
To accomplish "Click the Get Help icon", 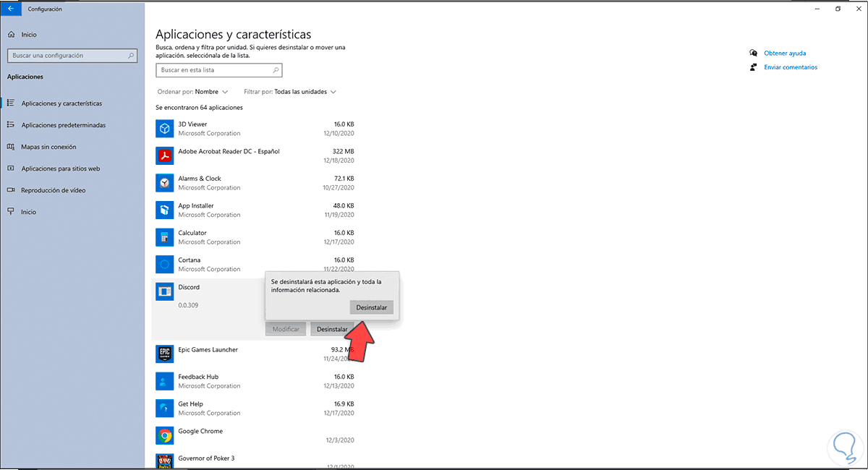I will (165, 409).
